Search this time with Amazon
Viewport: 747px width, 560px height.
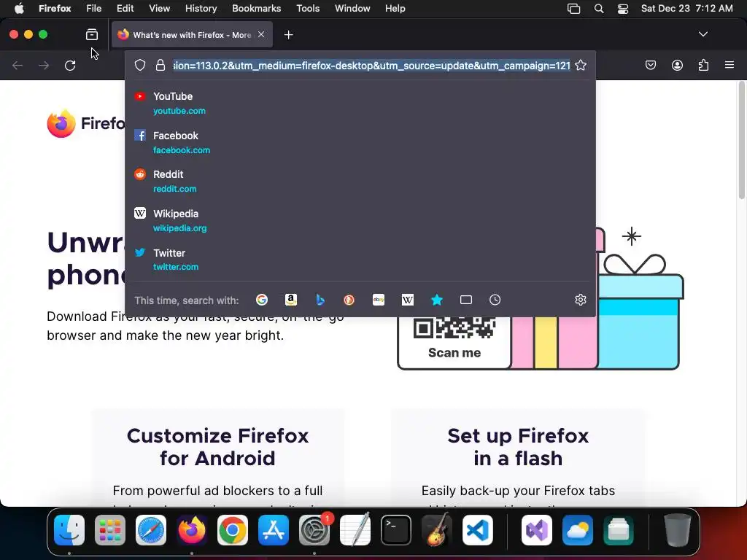pos(290,300)
